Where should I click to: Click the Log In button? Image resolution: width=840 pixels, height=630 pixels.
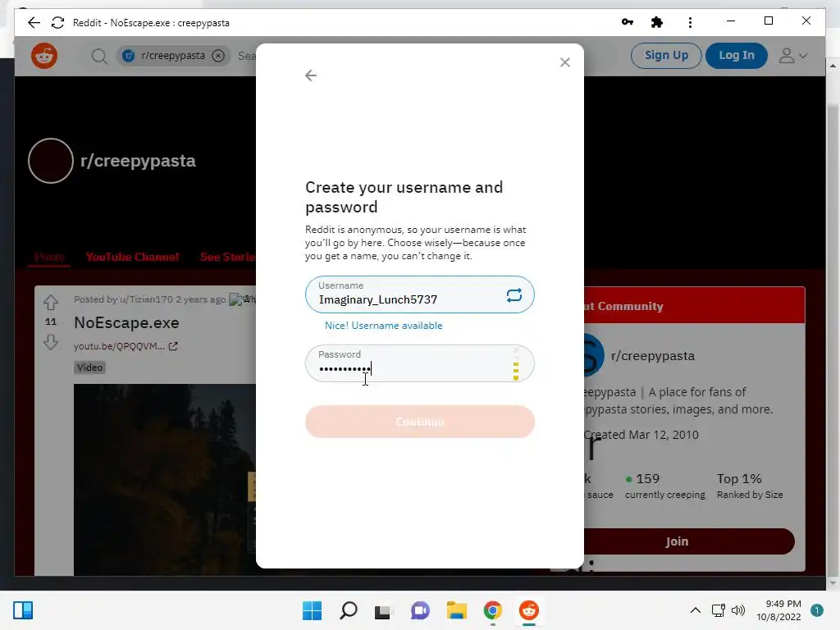(x=736, y=55)
